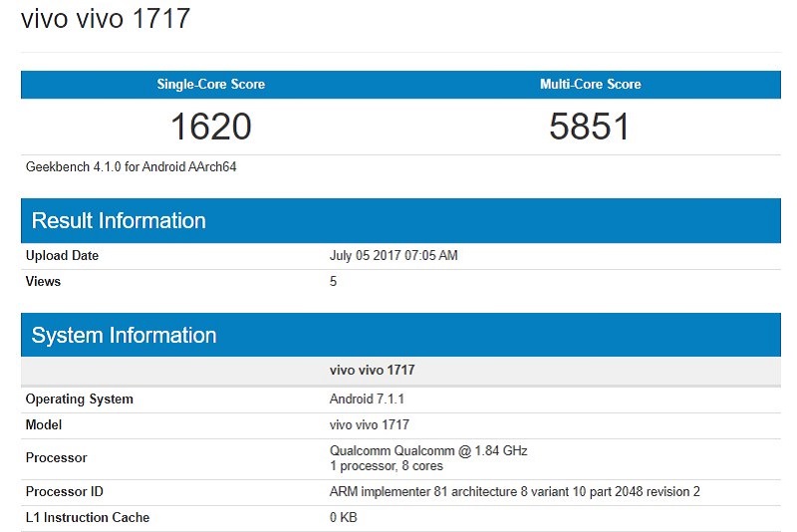
Task: Click the single-core score value 1620
Action: click(210, 126)
